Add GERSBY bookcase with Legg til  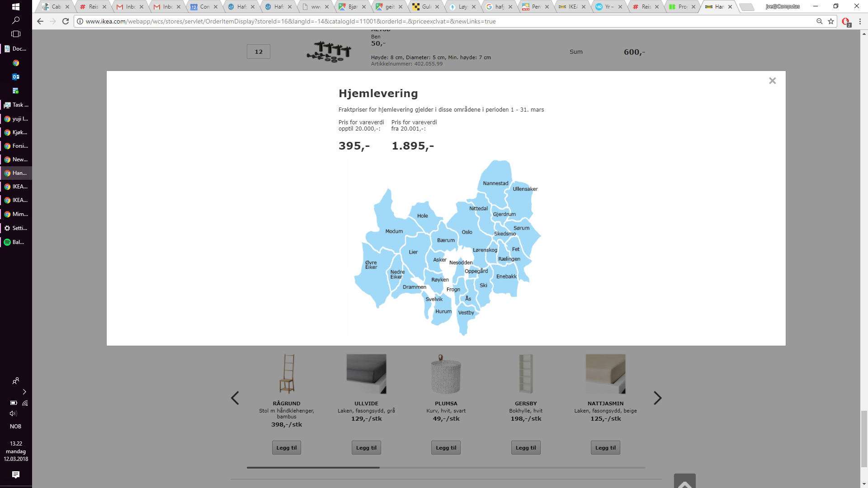click(x=526, y=448)
